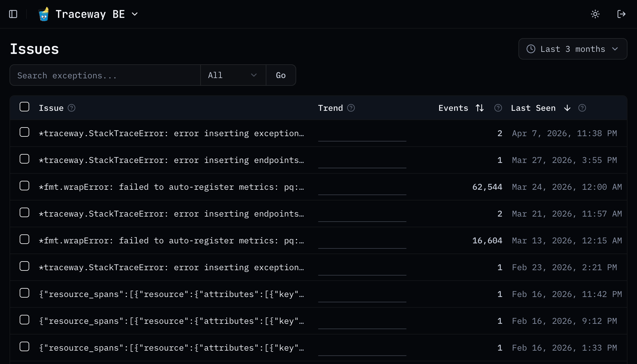This screenshot has width=637, height=364.
Task: Open the error inserting exception issue from Feb 23
Action: coord(171,267)
